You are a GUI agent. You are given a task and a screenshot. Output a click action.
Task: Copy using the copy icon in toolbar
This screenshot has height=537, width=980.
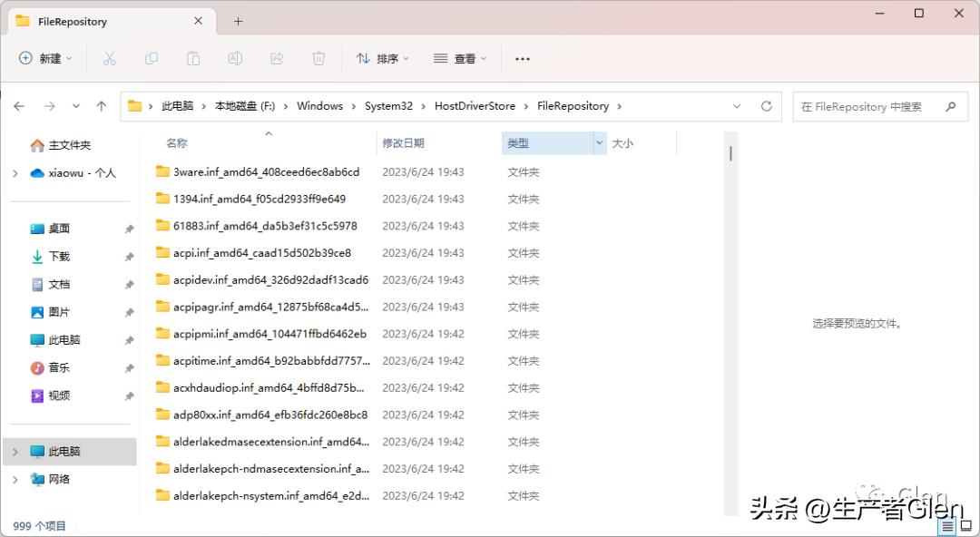tap(152, 57)
